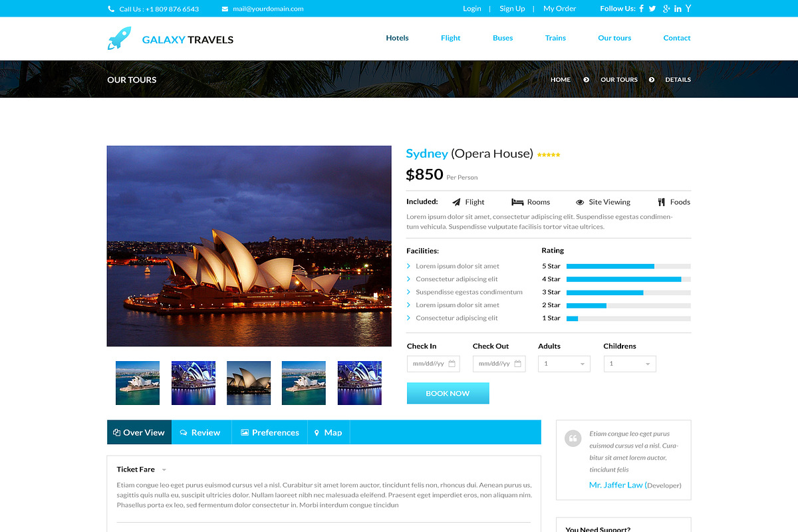
Task: Go to OUR TOURS in breadcrumb
Action: [x=619, y=80]
